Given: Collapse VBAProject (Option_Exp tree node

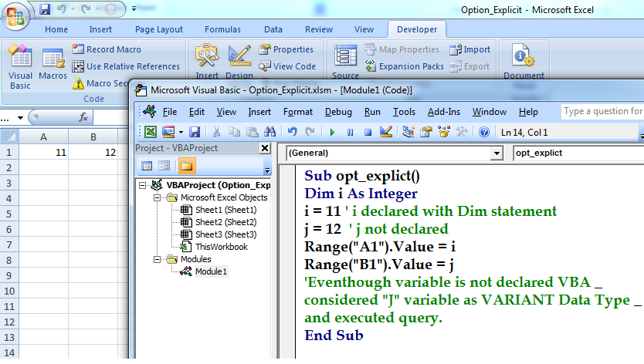Looking at the screenshot, I should 143,186.
